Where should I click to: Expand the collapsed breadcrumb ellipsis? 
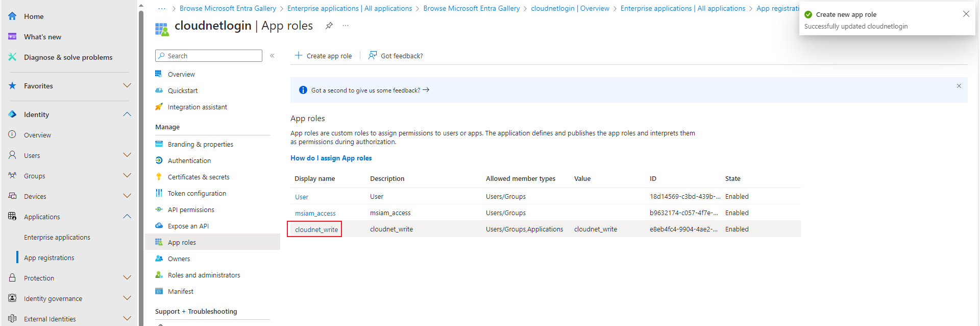162,8
